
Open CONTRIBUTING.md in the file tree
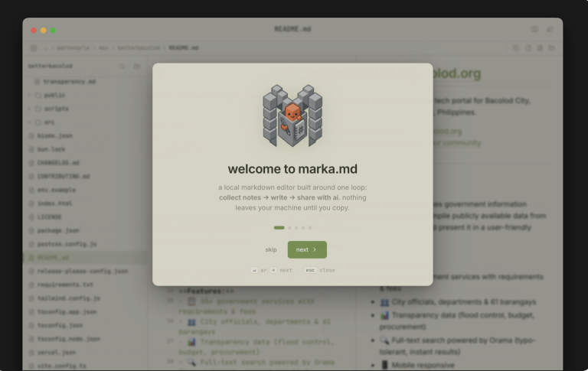point(64,176)
